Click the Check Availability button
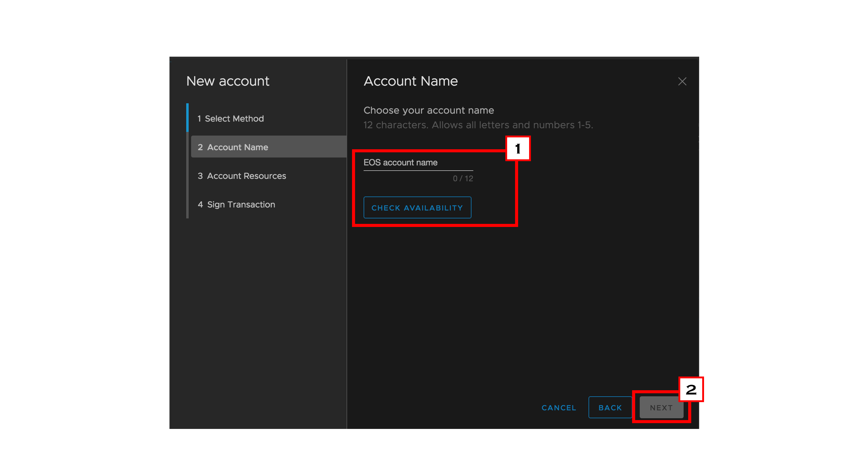 [417, 208]
